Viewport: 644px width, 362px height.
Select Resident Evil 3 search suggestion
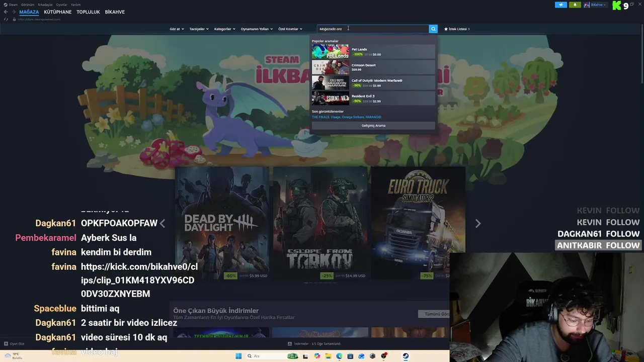[373, 99]
